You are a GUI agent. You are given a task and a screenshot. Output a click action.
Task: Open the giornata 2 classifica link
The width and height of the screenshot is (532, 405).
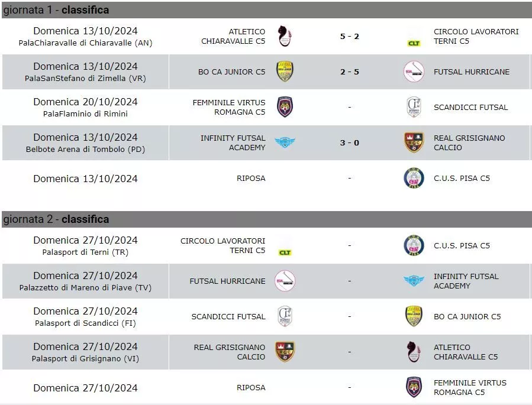pyautogui.click(x=85, y=219)
